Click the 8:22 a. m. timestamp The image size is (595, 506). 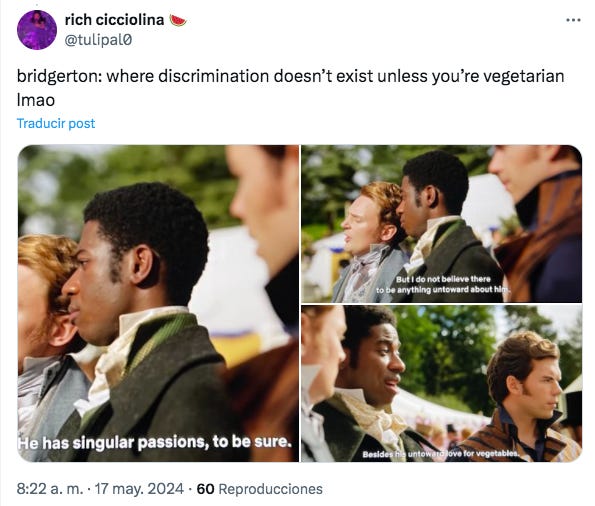tap(50, 489)
